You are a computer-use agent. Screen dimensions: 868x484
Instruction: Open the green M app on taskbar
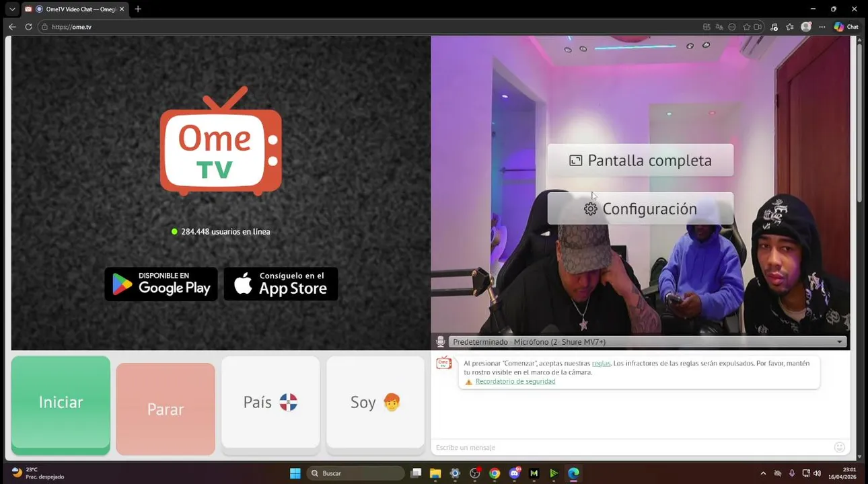click(534, 473)
